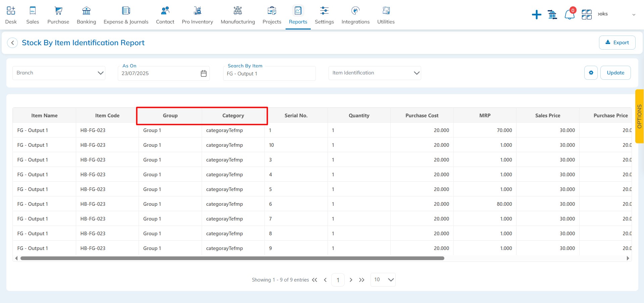This screenshot has height=303, width=644.
Task: Open the gear column settings button
Action: (x=591, y=73)
